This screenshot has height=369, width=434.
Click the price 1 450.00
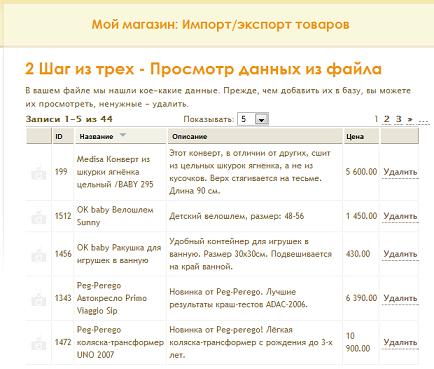(361, 216)
